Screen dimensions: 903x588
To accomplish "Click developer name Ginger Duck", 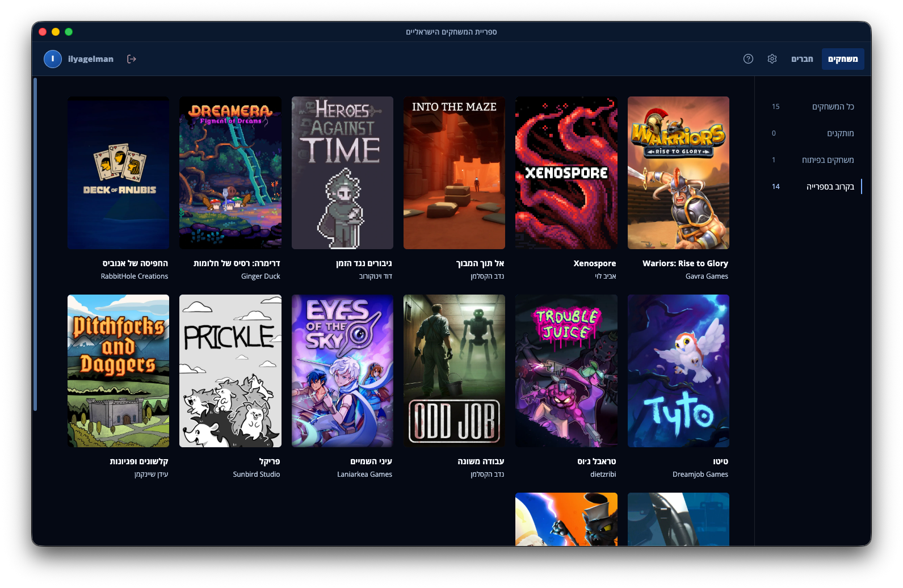I will tap(261, 276).
